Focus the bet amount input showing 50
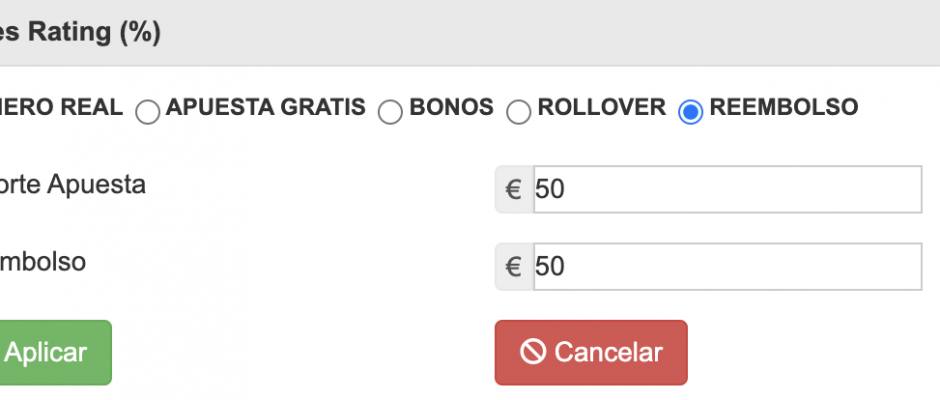 [x=728, y=190]
